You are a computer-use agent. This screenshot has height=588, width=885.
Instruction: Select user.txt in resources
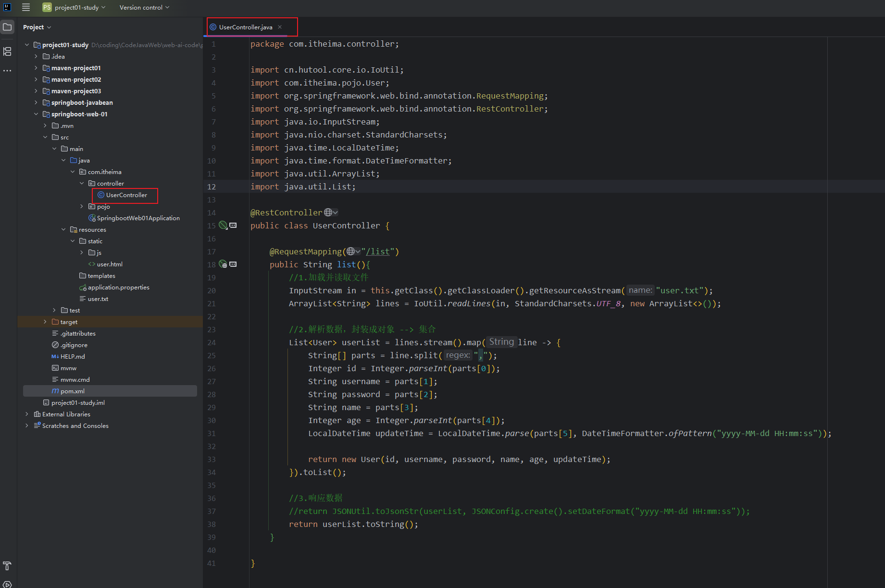pyautogui.click(x=94, y=299)
